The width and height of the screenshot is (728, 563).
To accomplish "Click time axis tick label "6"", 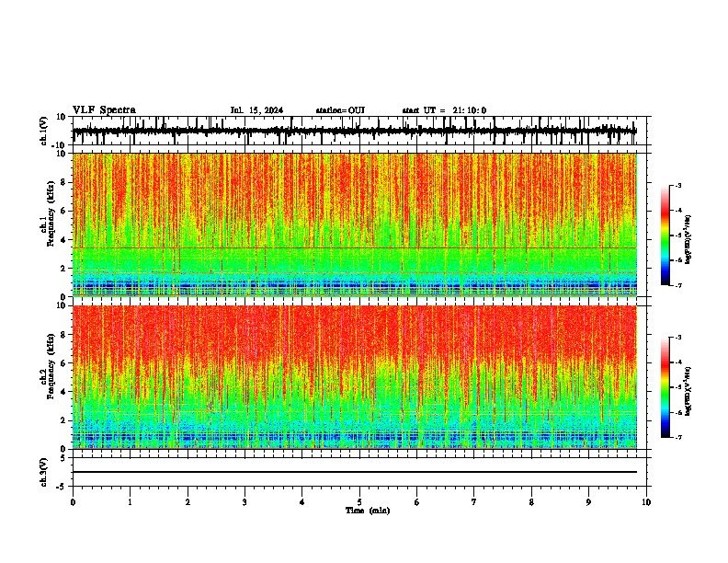I will click(417, 502).
